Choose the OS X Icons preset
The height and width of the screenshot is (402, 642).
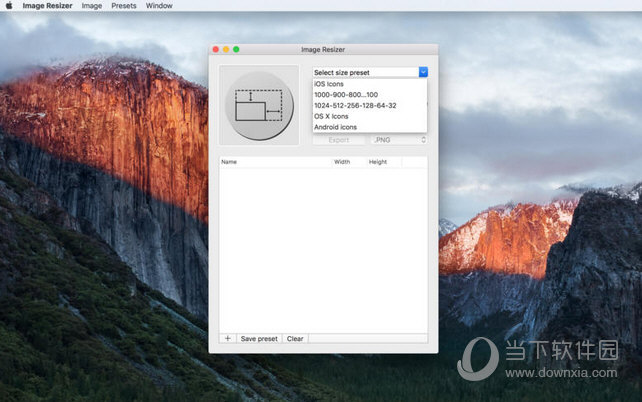pos(370,116)
